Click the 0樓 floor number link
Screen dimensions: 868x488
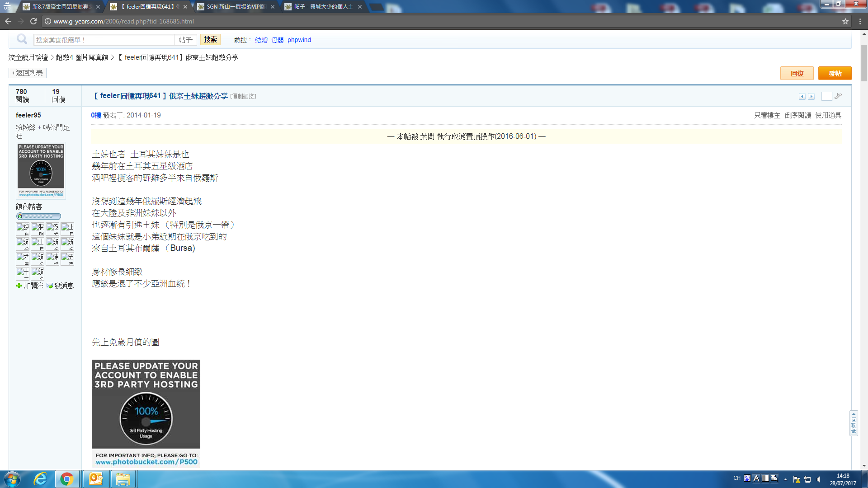(x=96, y=115)
